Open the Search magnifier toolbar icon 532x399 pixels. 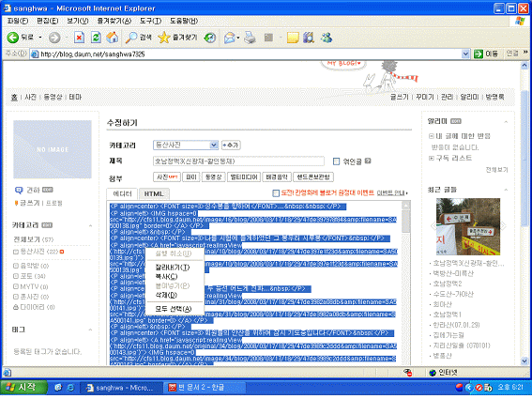click(131, 38)
